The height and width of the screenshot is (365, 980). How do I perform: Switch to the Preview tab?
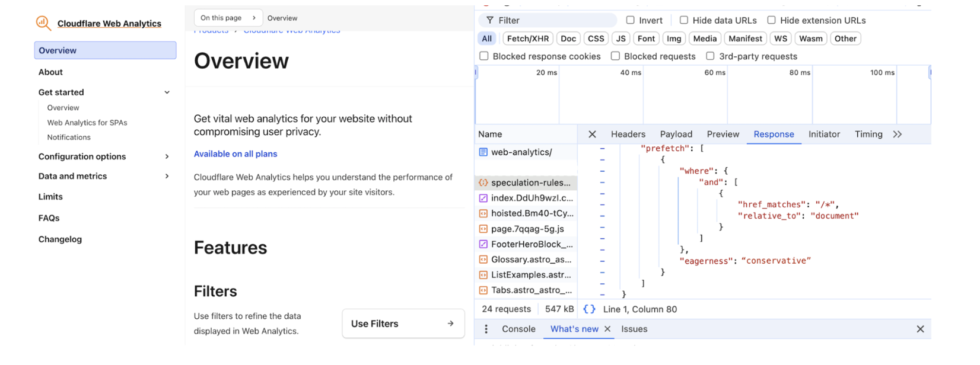723,135
